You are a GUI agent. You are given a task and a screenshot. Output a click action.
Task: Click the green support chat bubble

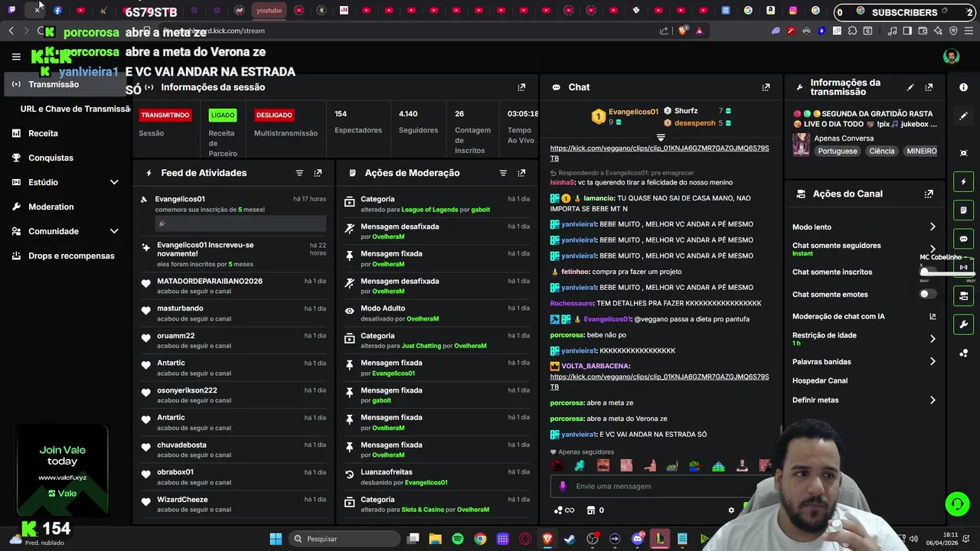click(x=957, y=504)
